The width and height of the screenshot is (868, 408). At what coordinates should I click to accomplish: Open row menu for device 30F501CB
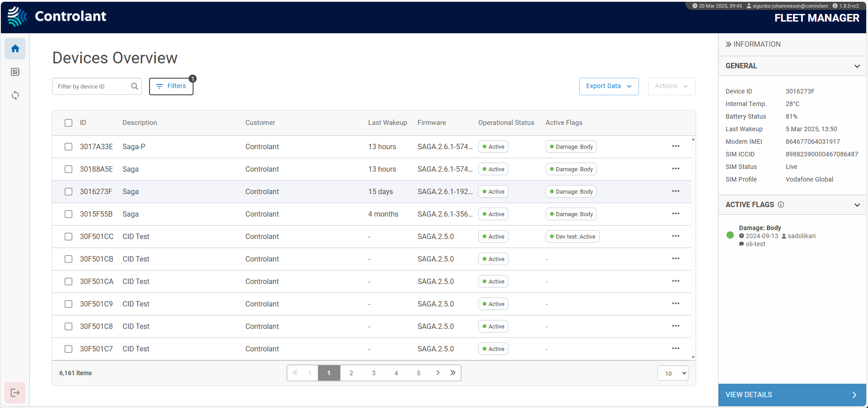(x=676, y=259)
